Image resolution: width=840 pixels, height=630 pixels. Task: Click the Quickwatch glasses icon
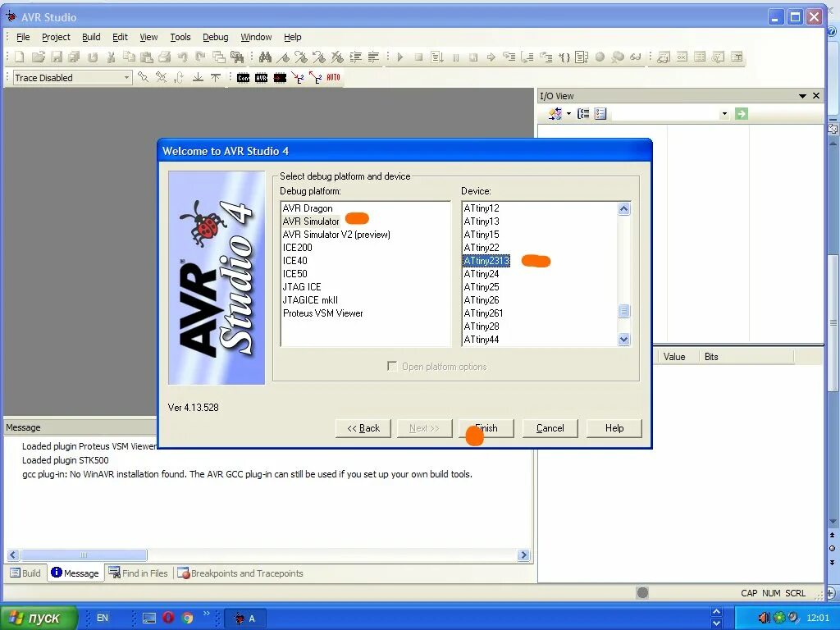click(636, 57)
